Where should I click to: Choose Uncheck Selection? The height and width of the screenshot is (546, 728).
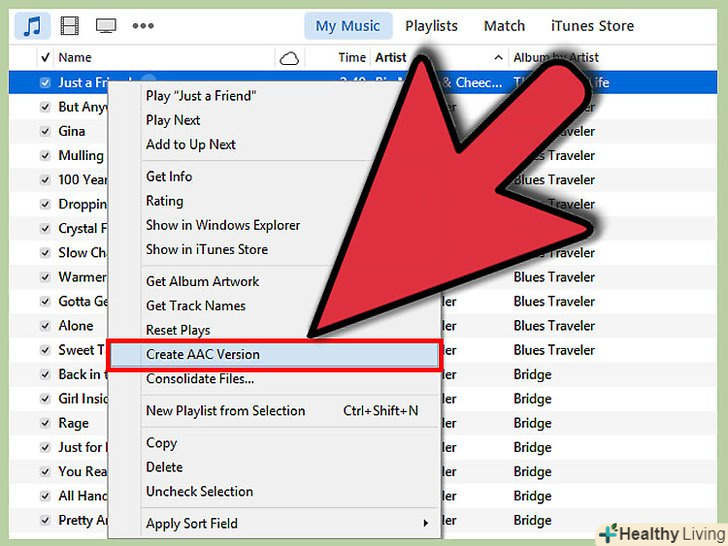point(200,492)
